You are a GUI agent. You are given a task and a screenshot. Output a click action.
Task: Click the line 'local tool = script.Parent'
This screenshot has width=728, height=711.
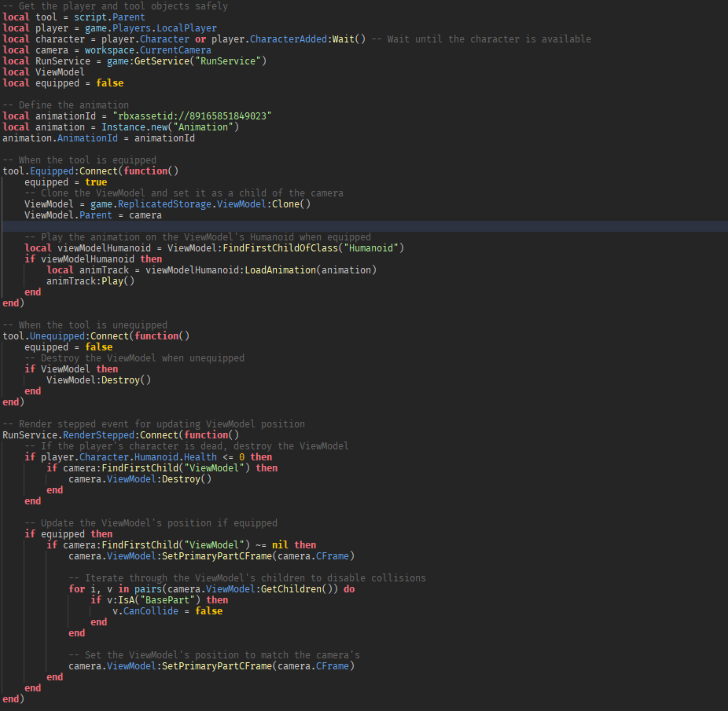click(x=74, y=17)
